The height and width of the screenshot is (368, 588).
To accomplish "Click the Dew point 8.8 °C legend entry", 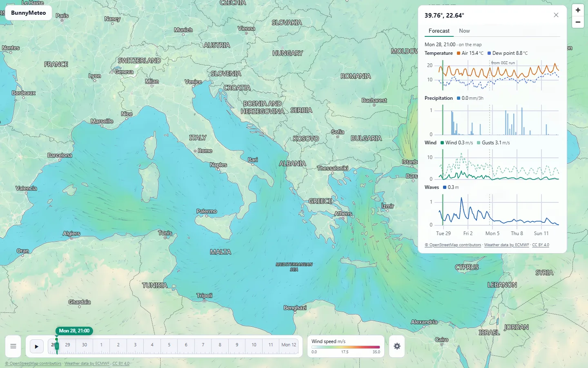I will pos(508,53).
